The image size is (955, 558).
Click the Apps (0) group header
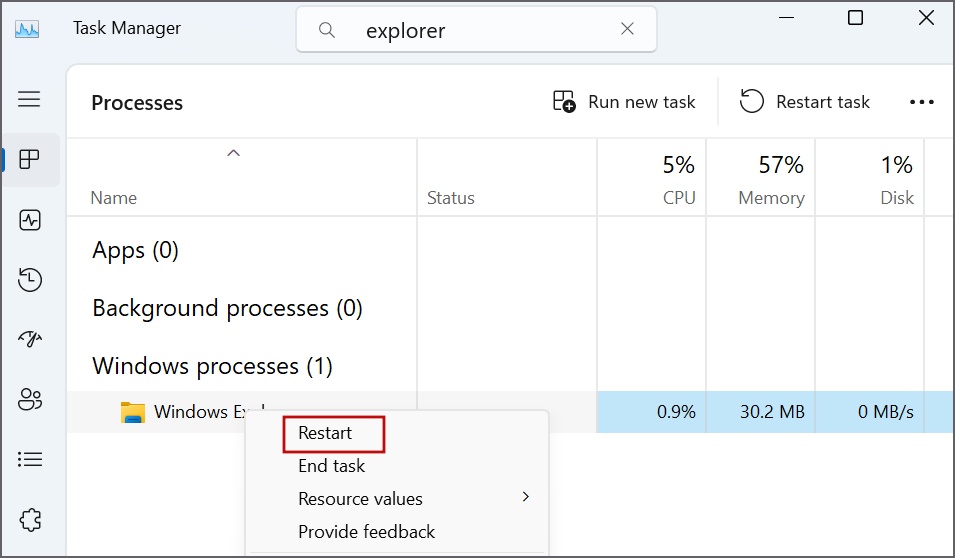(x=135, y=250)
